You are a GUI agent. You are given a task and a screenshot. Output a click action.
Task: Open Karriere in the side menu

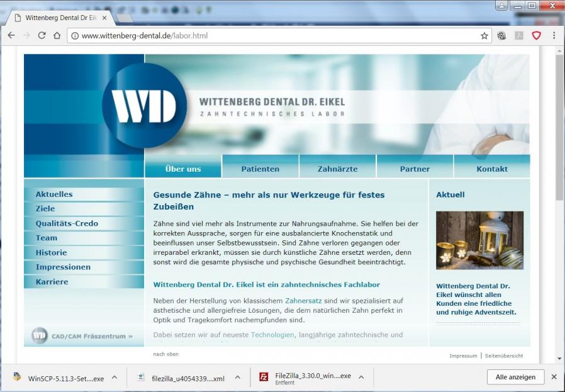coord(84,282)
